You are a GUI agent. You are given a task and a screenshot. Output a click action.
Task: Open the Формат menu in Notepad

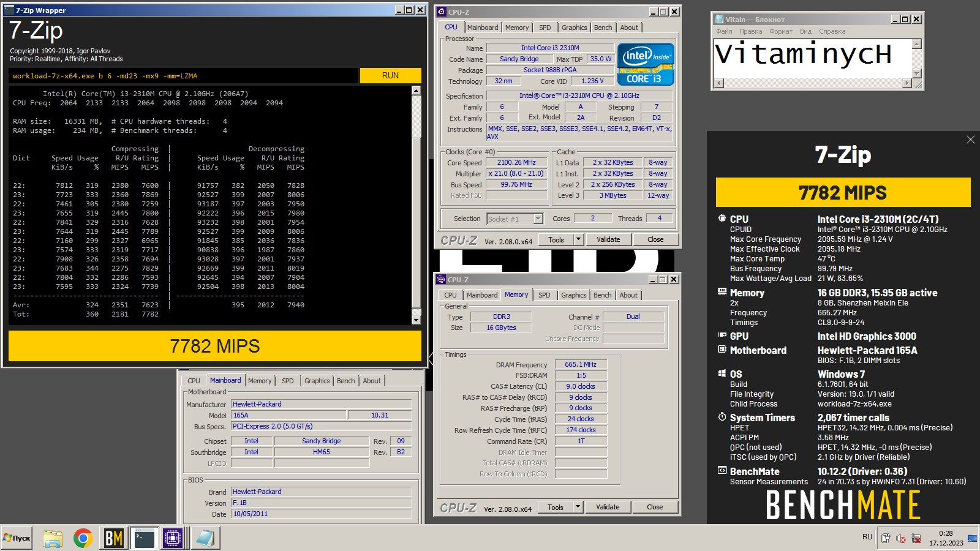click(x=781, y=31)
